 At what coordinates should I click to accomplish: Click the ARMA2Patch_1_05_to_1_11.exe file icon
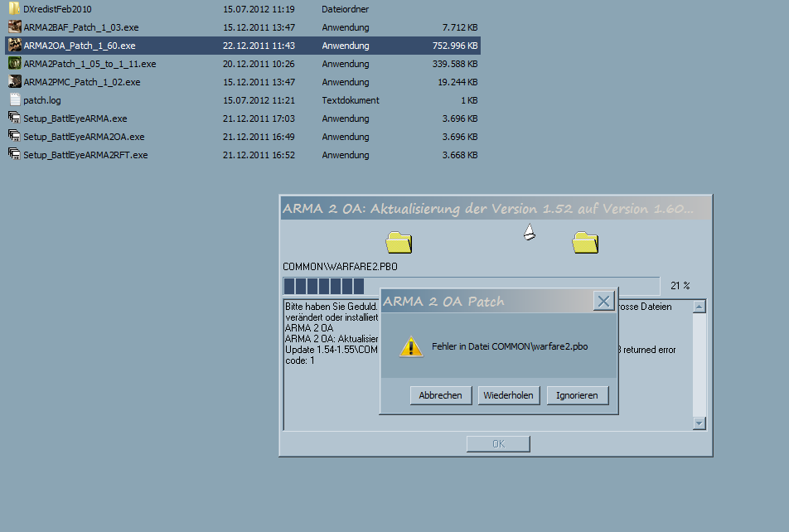(x=15, y=64)
